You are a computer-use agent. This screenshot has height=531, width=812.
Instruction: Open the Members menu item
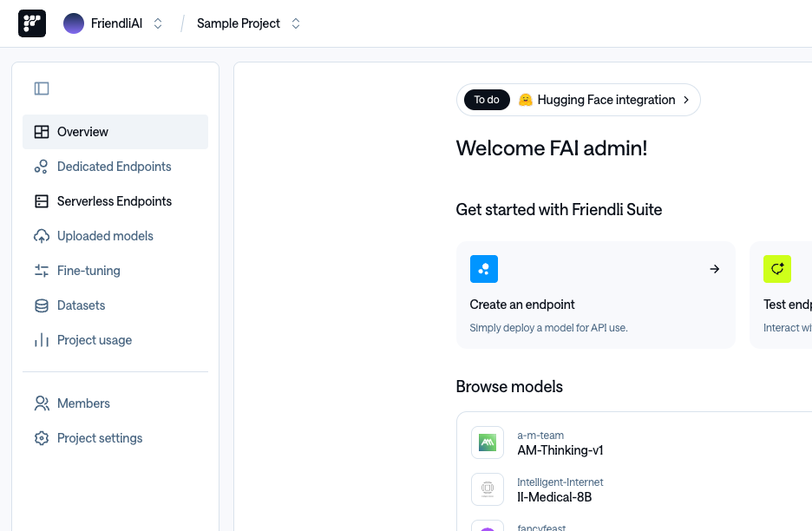[115, 403]
